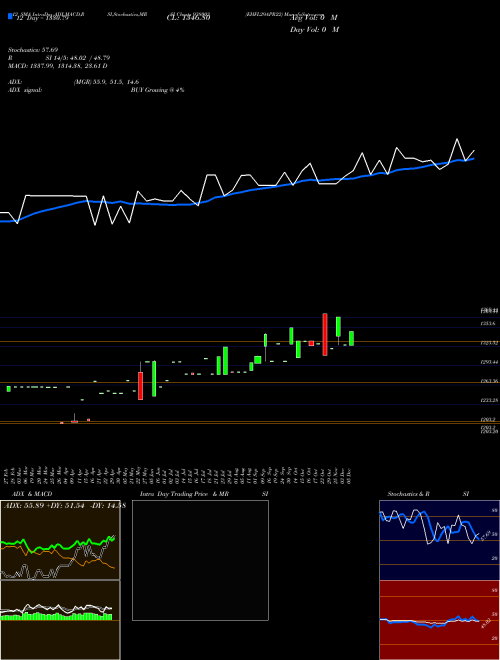Click the 'MACD: 1337.99, 1314.38, 23.61 D' line

(x=58, y=66)
